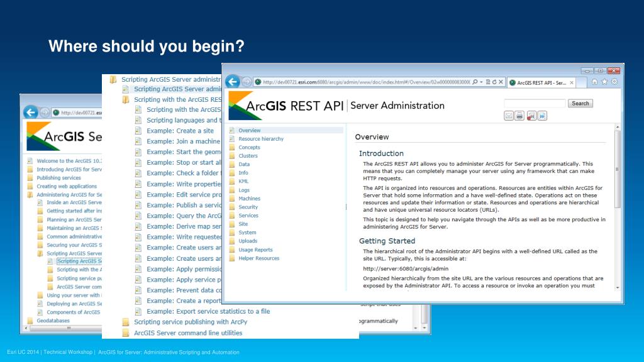
Task: Open the Site folder in sidebar
Action: tap(243, 224)
